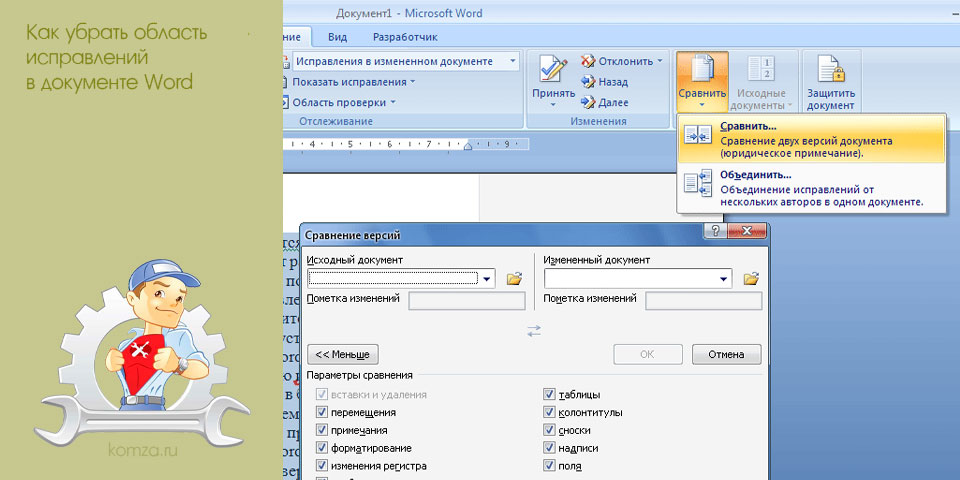960x480 pixels.
Task: Open the Сравнить button dropdown arrow
Action: pos(702,105)
